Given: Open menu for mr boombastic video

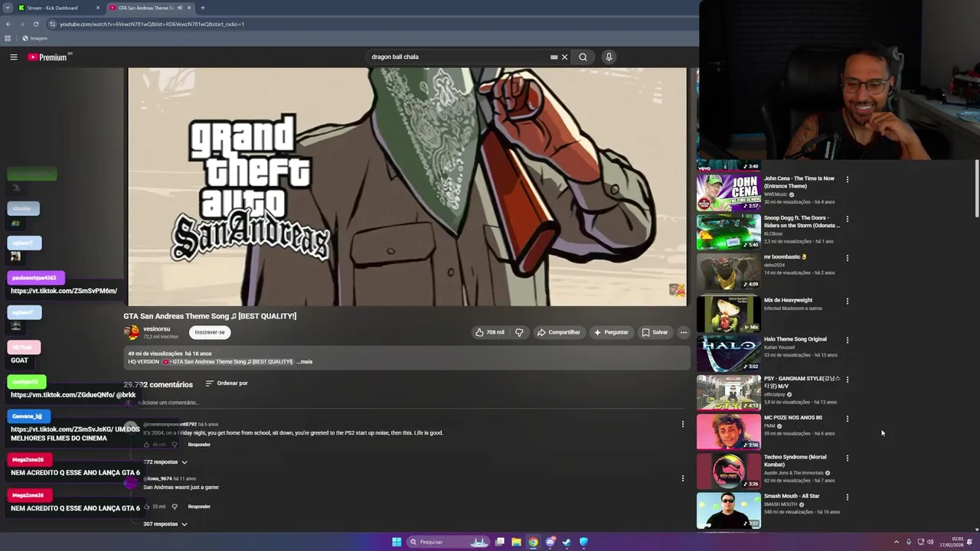Looking at the screenshot, I should tap(847, 258).
